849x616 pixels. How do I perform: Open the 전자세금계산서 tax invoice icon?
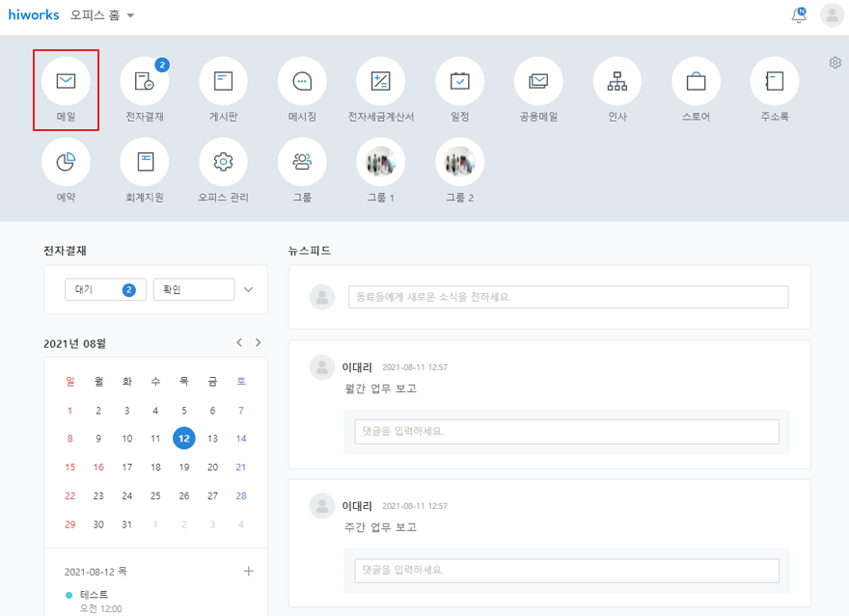click(381, 81)
